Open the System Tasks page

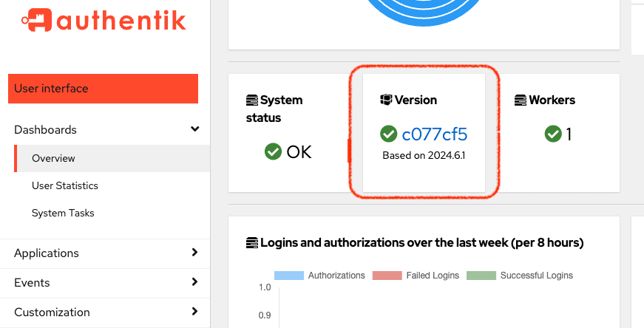63,213
